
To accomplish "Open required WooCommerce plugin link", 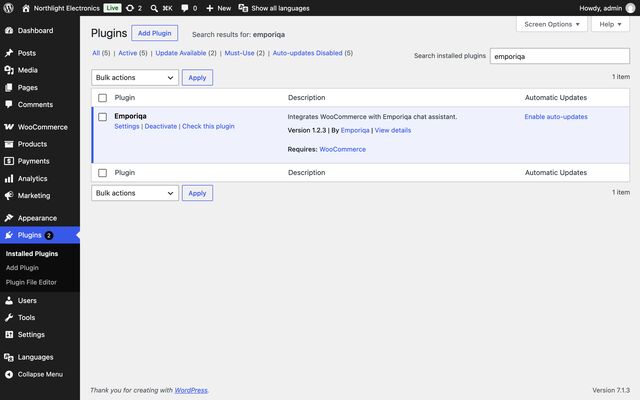I will pos(342,149).
